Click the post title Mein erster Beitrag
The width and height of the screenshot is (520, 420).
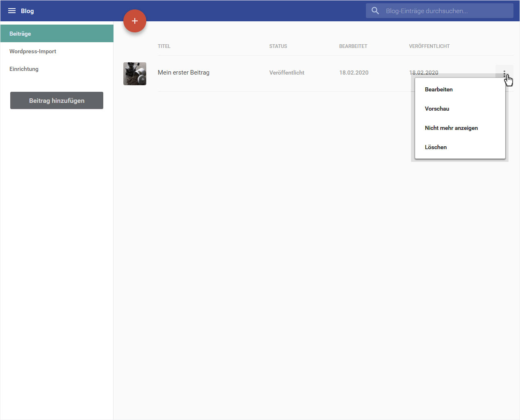pos(184,73)
